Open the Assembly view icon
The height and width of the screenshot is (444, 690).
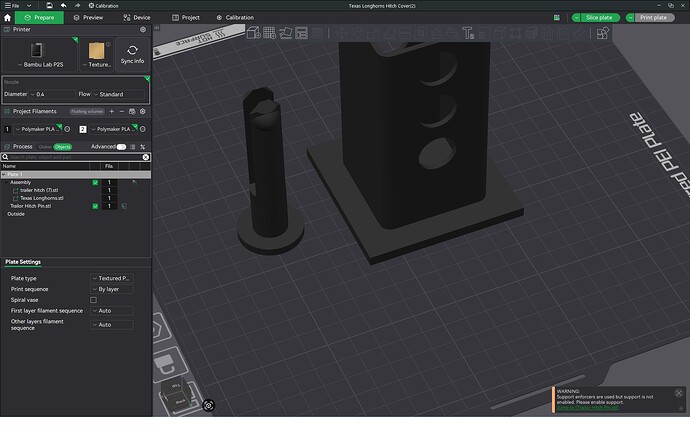[x=602, y=33]
